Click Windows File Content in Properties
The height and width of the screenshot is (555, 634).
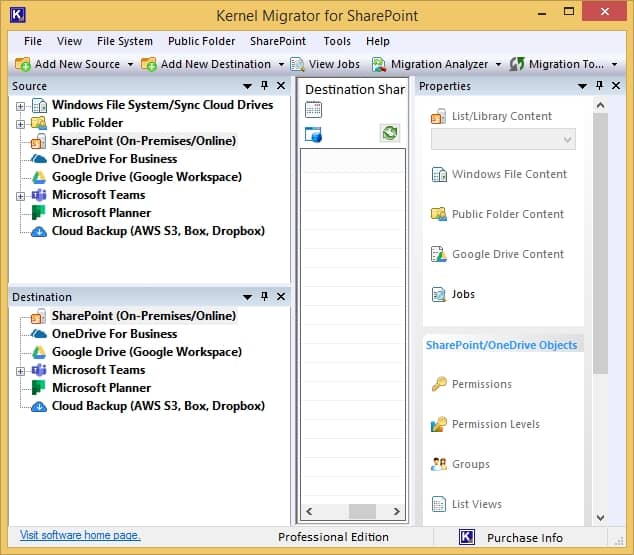pyautogui.click(x=499, y=174)
